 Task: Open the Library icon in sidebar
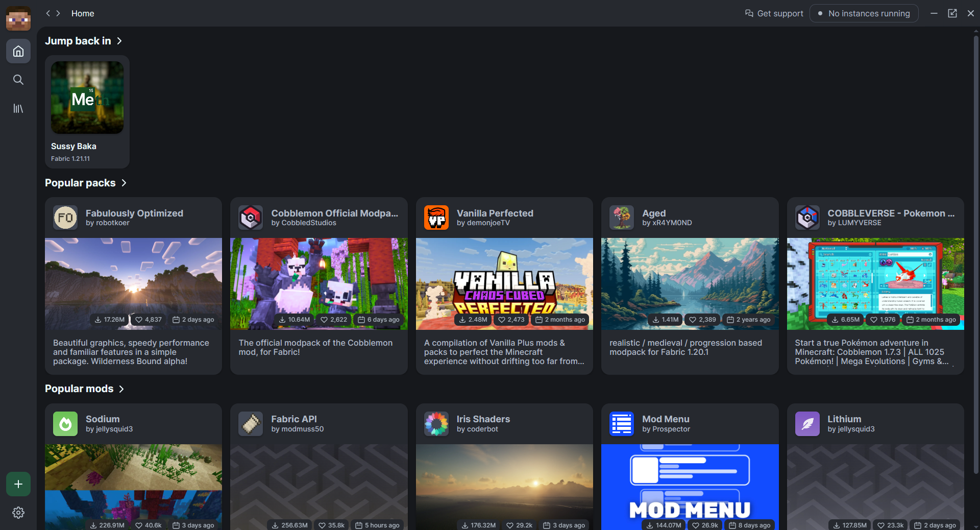click(18, 108)
